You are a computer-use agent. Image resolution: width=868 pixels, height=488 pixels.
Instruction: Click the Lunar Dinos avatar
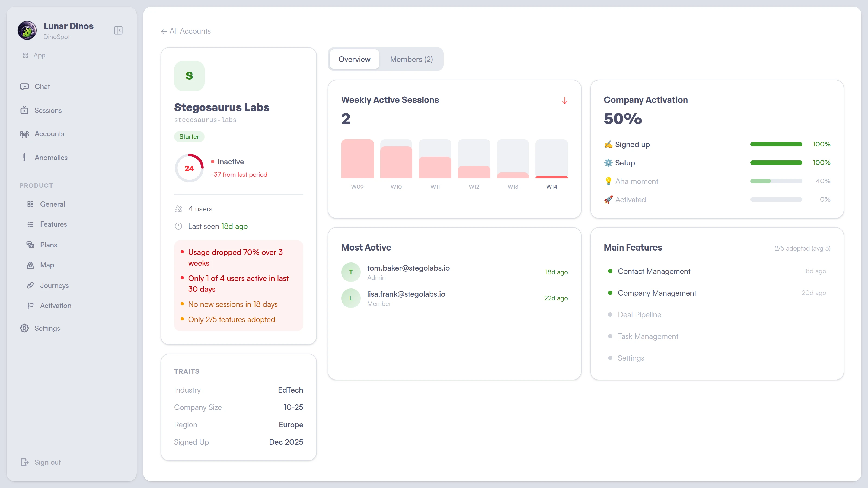click(27, 30)
